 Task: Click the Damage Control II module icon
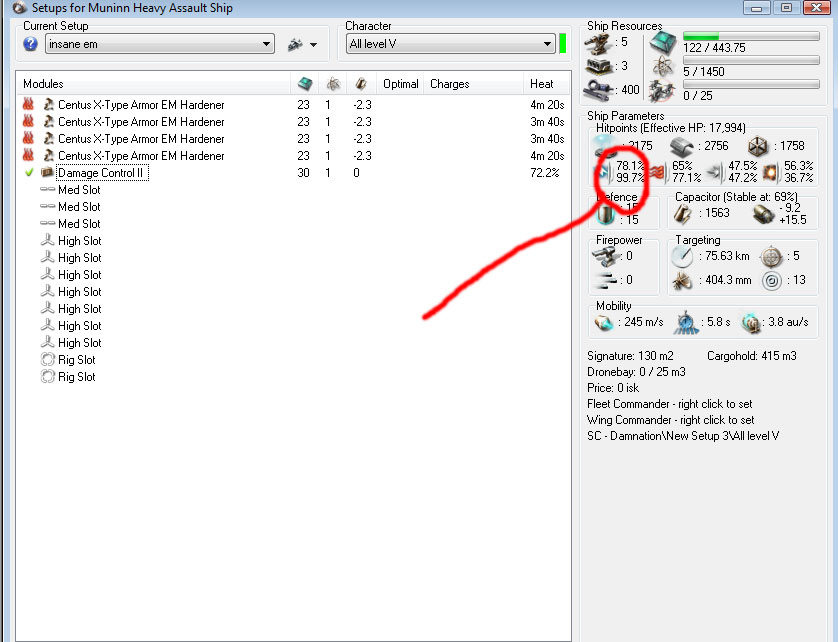pyautogui.click(x=48, y=172)
